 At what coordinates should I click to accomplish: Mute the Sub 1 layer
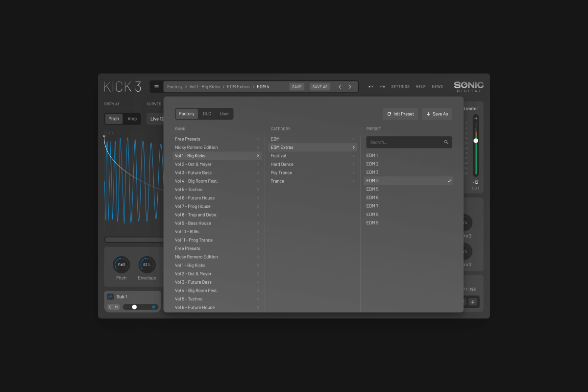[117, 307]
